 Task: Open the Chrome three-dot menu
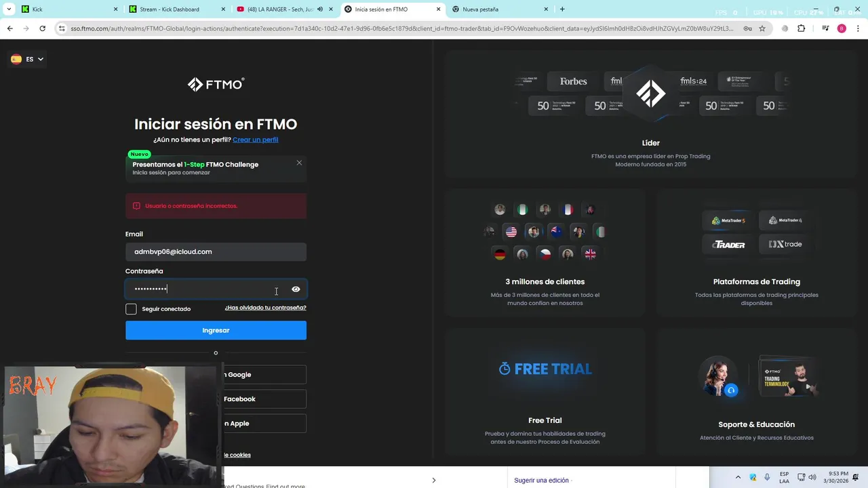[x=856, y=28]
